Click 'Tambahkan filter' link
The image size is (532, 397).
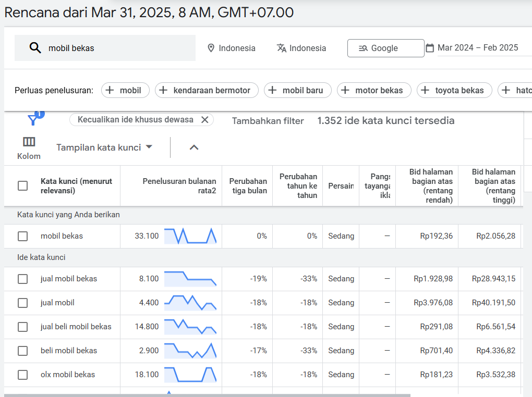pyautogui.click(x=268, y=121)
